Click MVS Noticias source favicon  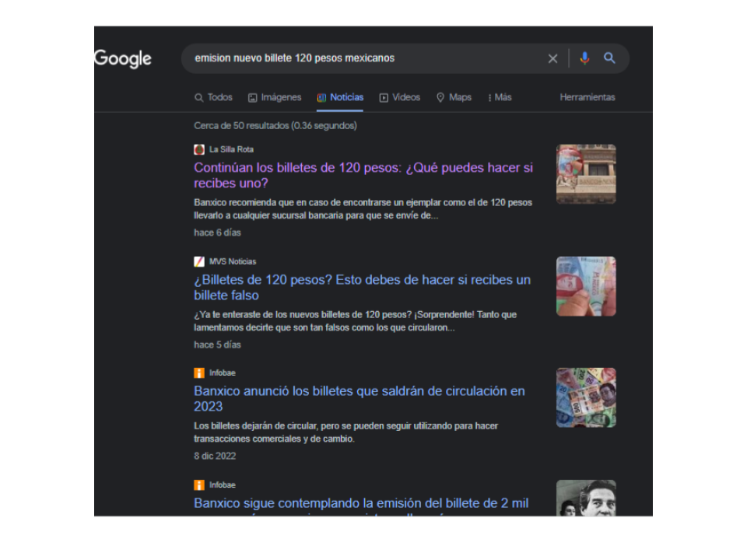pos(199,261)
